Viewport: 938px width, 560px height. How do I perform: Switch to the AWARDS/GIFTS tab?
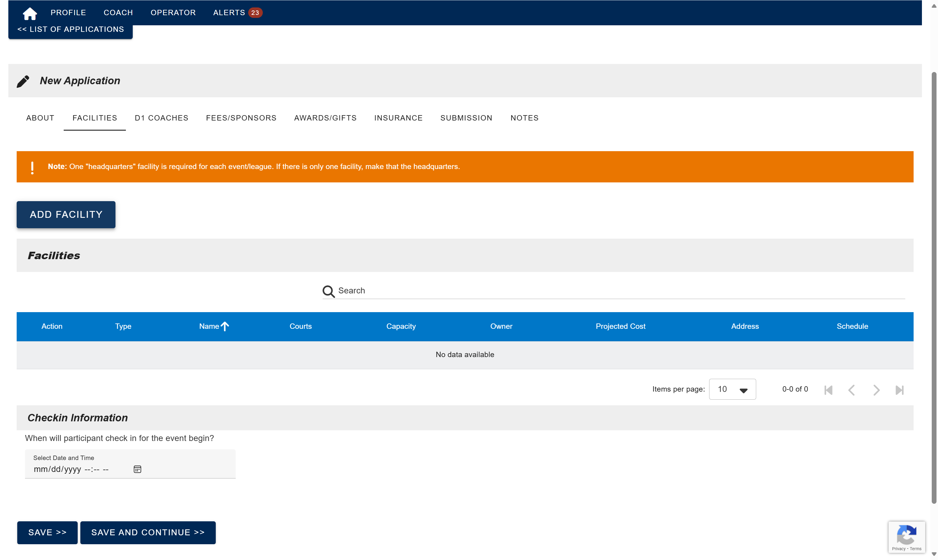click(325, 118)
